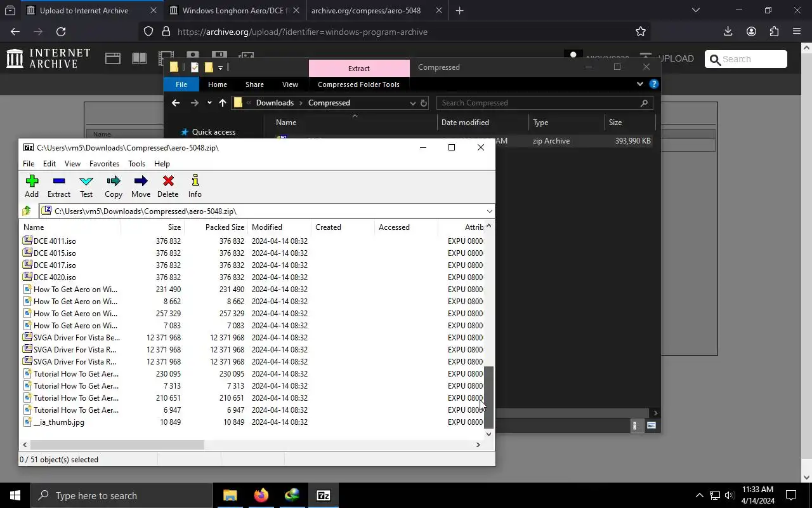Open the Help menu in 7-Zip
This screenshot has width=812, height=508.
(x=162, y=163)
